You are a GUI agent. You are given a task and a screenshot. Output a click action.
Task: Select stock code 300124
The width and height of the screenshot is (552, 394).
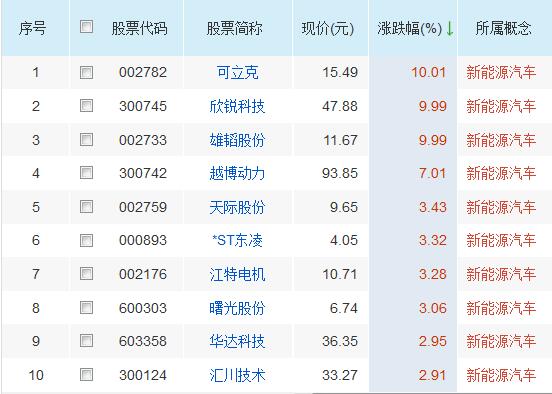tap(143, 375)
